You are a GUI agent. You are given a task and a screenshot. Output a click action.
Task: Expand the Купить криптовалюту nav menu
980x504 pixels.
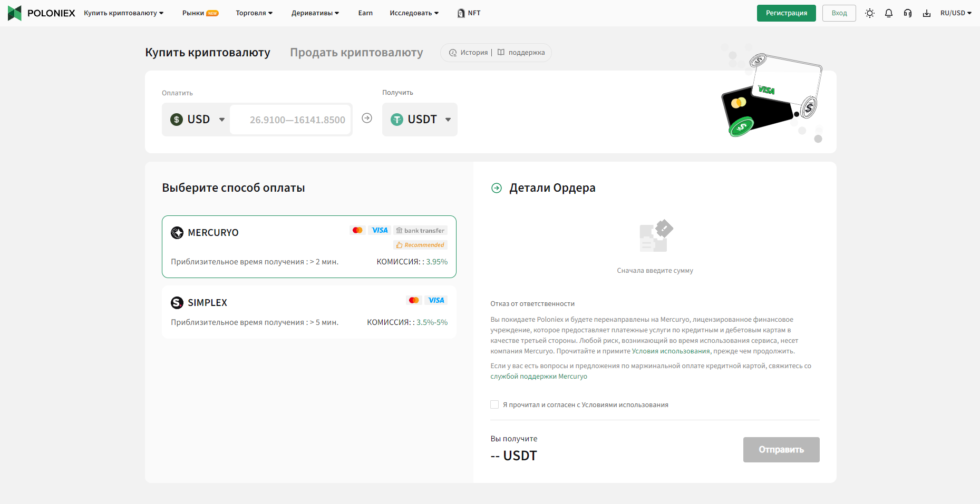[124, 13]
